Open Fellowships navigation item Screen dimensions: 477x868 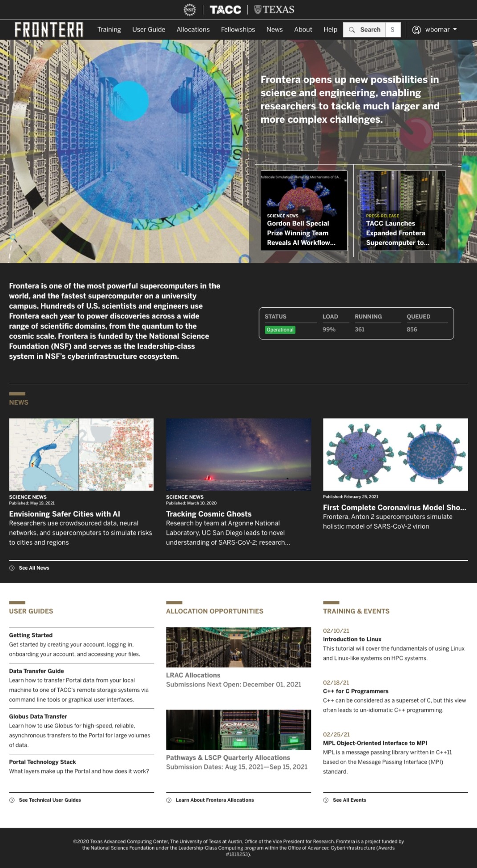238,29
